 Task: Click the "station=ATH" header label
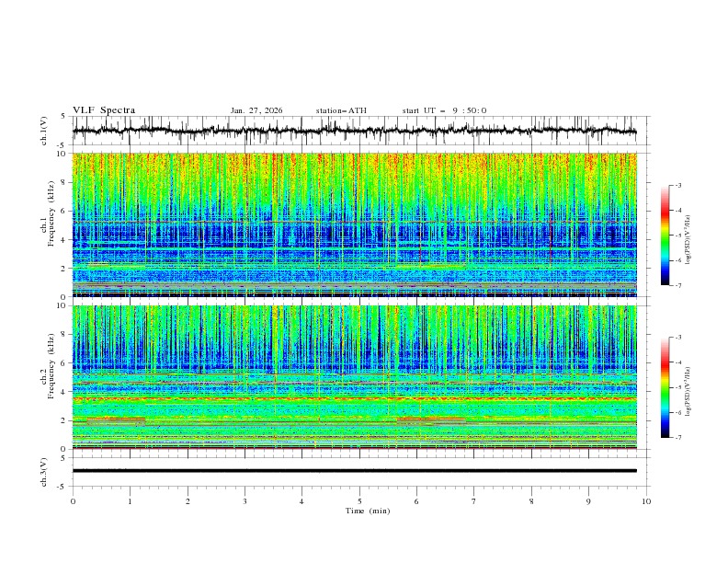tap(341, 110)
